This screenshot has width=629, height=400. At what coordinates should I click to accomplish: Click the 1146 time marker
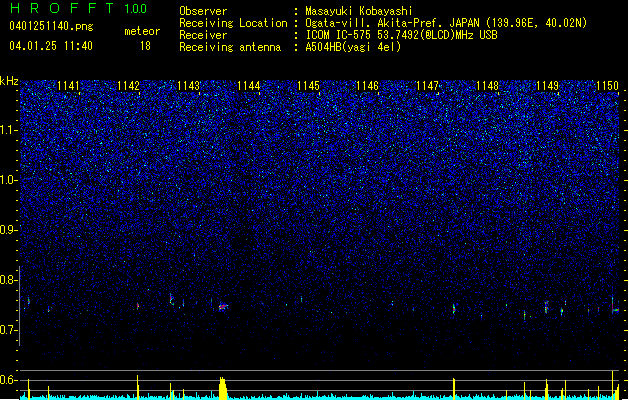tap(368, 86)
